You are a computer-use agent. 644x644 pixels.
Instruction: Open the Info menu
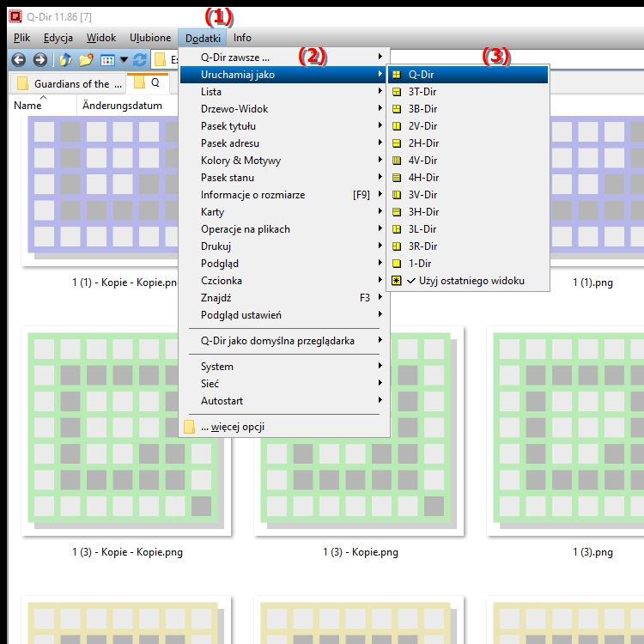(242, 38)
